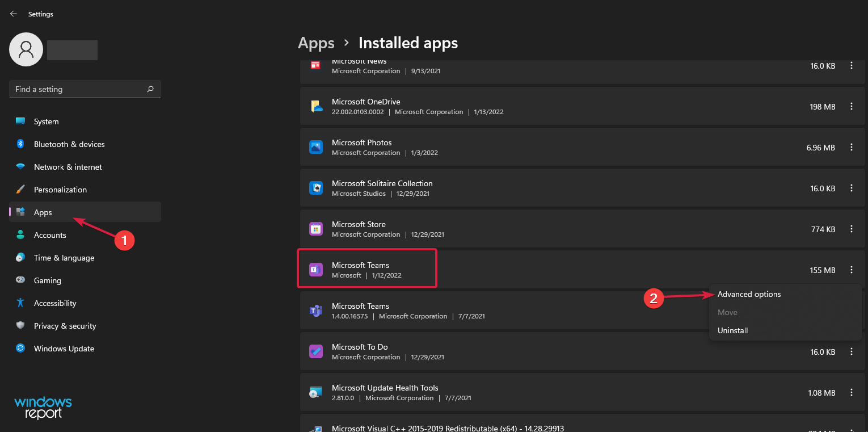
Task: Select the Microsoft Photos row name
Action: pos(362,142)
